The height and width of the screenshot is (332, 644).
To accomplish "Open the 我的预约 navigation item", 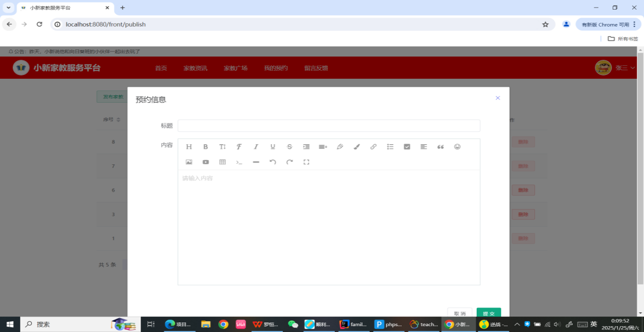I will (276, 68).
